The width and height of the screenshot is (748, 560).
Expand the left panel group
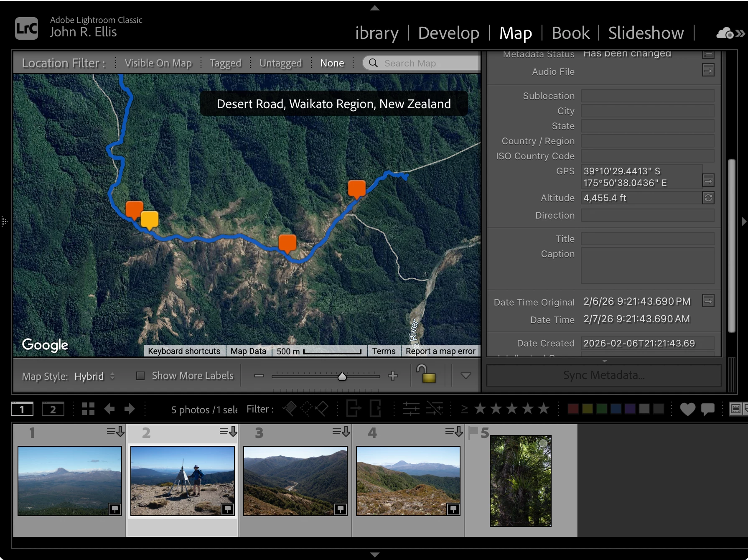[4, 221]
